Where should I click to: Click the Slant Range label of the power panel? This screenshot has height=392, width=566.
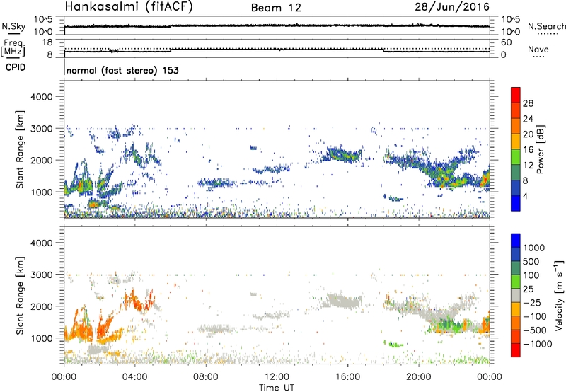tap(20, 149)
